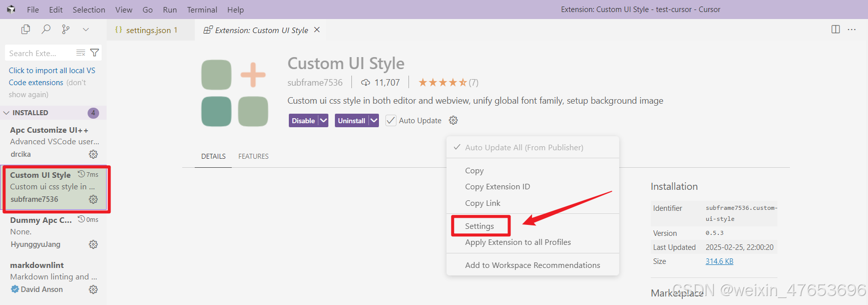868x305 pixels.
Task: Click the clear extensions search results icon
Action: pos(81,53)
